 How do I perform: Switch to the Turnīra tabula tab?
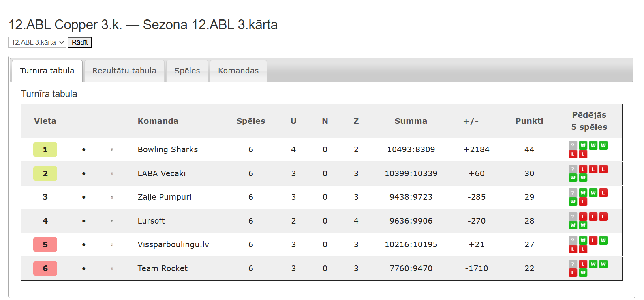click(47, 71)
